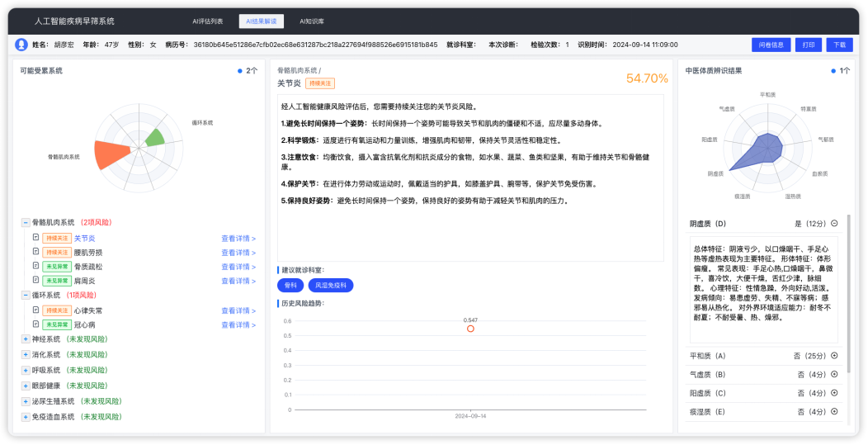Click the 中医体质辨识结果 heading
Viewport: 868px width, 445px height.
click(x=714, y=70)
